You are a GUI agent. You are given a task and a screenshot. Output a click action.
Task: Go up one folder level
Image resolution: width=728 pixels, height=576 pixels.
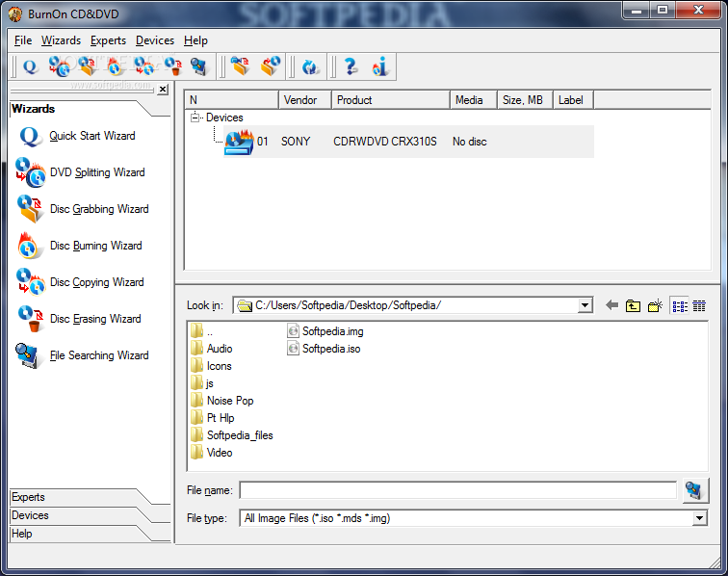click(633, 305)
